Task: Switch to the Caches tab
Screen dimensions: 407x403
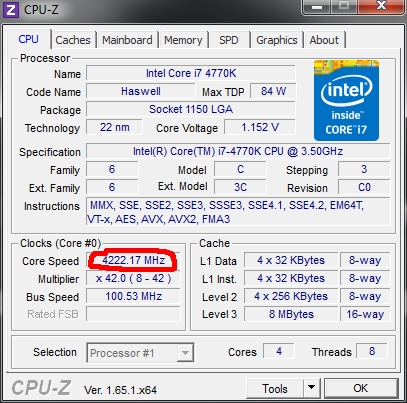Action: coord(73,40)
